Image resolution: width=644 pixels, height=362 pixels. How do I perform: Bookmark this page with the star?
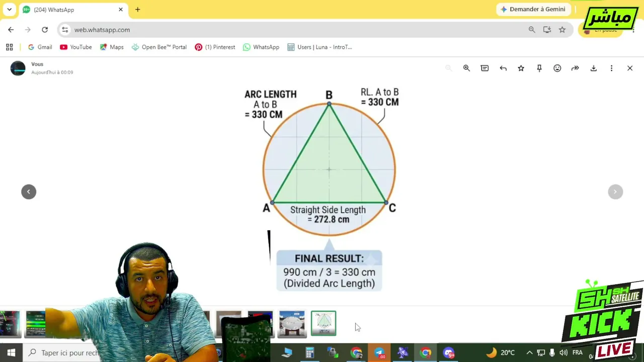pos(562,30)
